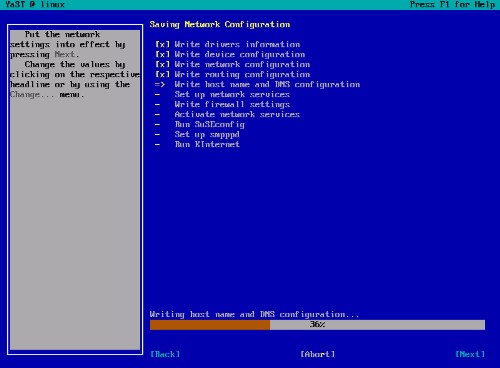This screenshot has height=368, width=500.
Task: Select 'Write host name and DNS configuration' step
Action: [267, 84]
